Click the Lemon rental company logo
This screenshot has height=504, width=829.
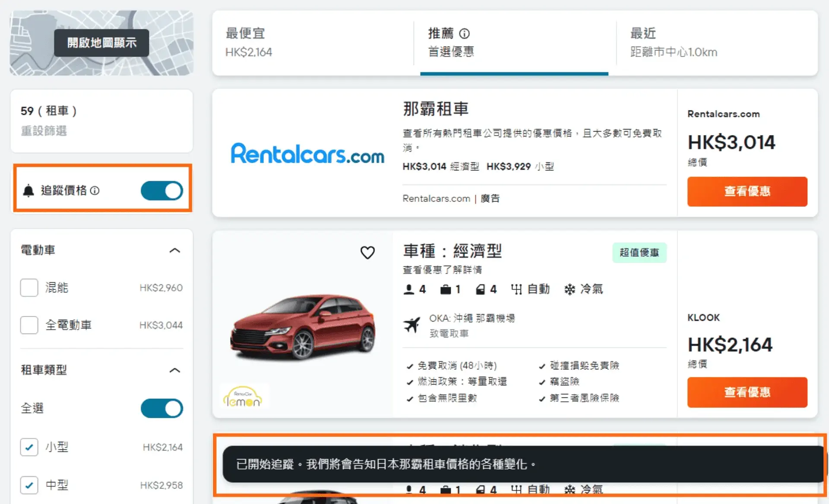point(243,397)
